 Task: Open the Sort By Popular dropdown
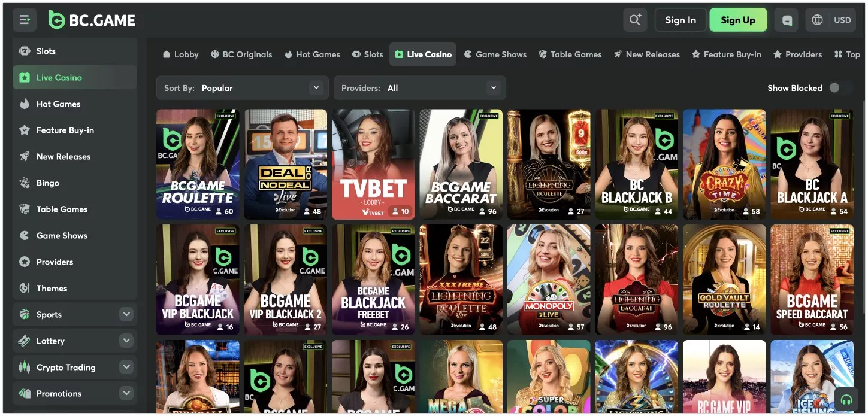tap(242, 88)
